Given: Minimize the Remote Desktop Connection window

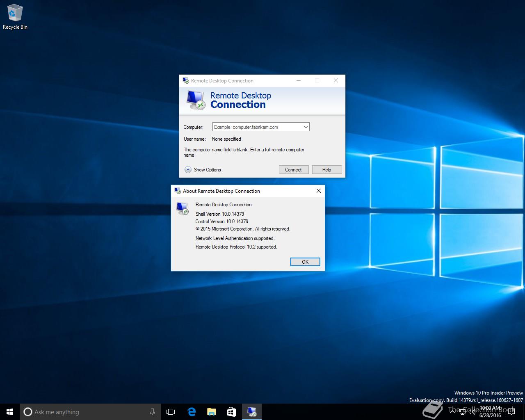Looking at the screenshot, I should (x=299, y=81).
